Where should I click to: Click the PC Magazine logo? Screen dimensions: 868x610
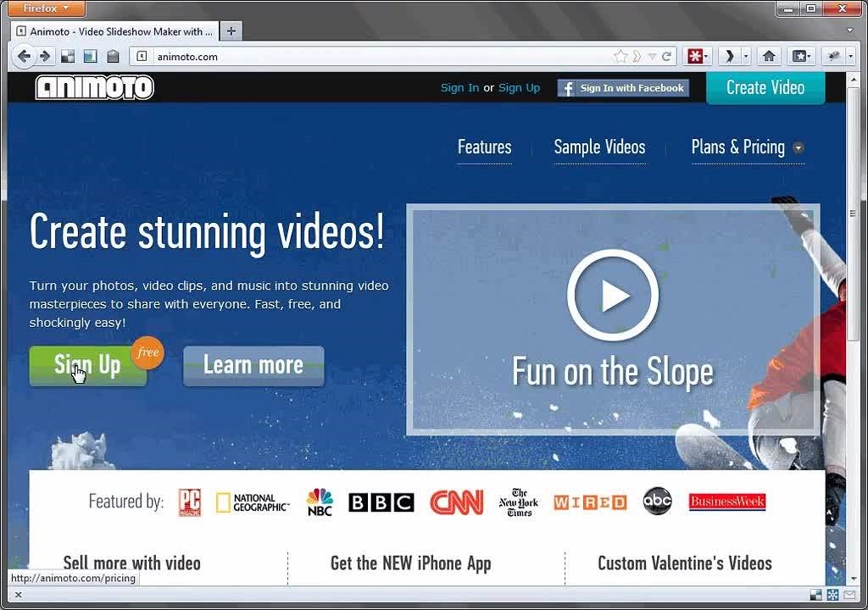[190, 502]
